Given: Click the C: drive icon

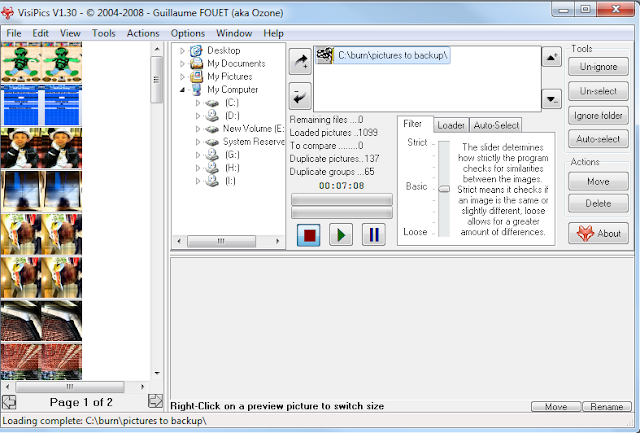Looking at the screenshot, I should click(212, 103).
